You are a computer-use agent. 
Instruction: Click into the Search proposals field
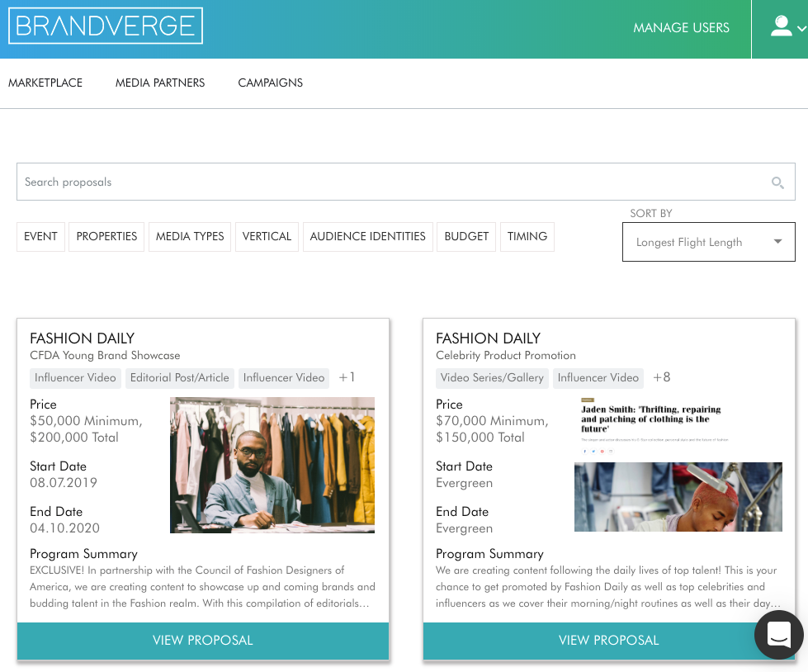pyautogui.click(x=406, y=182)
